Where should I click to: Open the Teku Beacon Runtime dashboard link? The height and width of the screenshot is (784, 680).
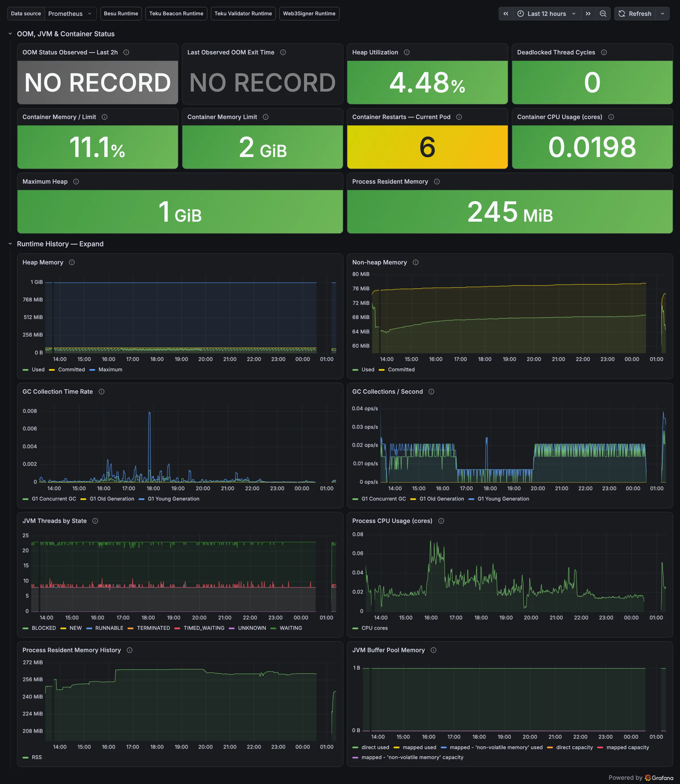point(177,14)
